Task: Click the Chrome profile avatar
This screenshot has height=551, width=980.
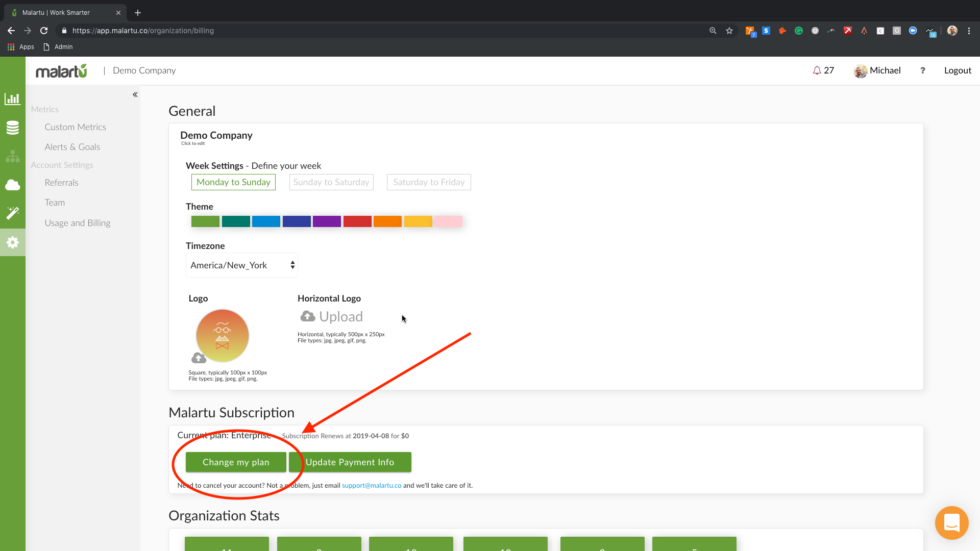Action: [x=952, y=31]
